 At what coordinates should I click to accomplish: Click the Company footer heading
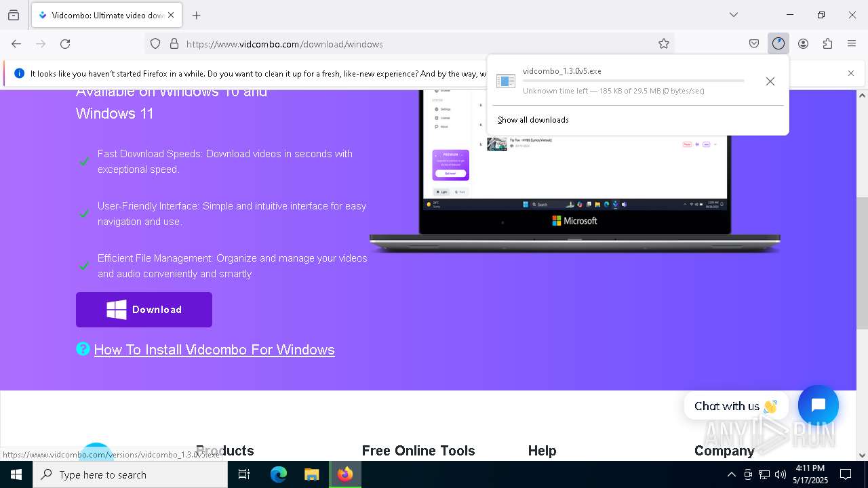pyautogui.click(x=724, y=451)
